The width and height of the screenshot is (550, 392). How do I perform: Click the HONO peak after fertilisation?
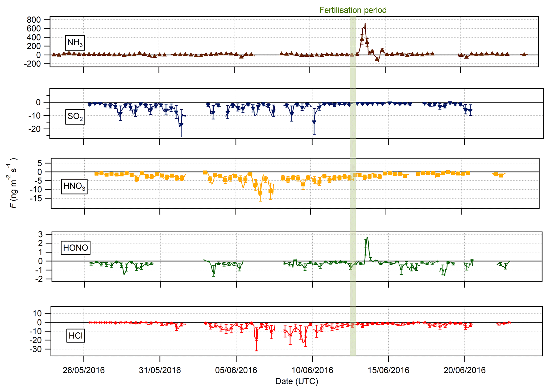pos(367,238)
